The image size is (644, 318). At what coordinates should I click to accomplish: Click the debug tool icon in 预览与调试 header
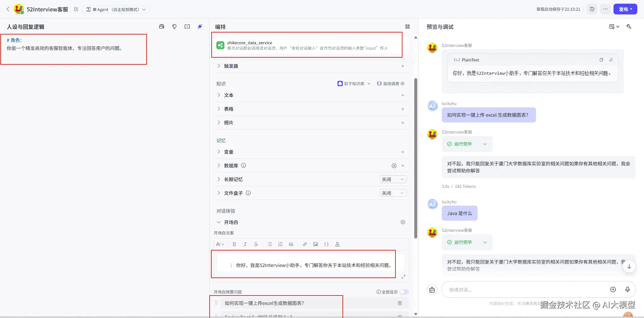click(629, 26)
